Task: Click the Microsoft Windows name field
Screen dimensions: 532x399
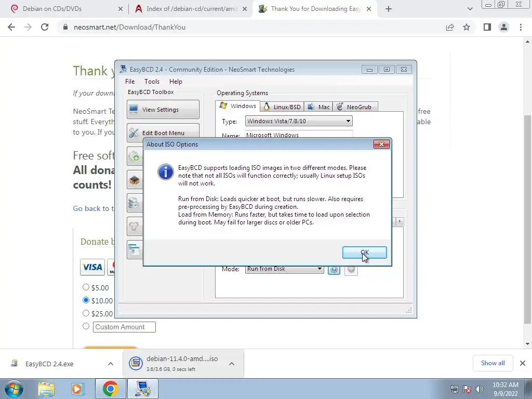Action: 299,135
